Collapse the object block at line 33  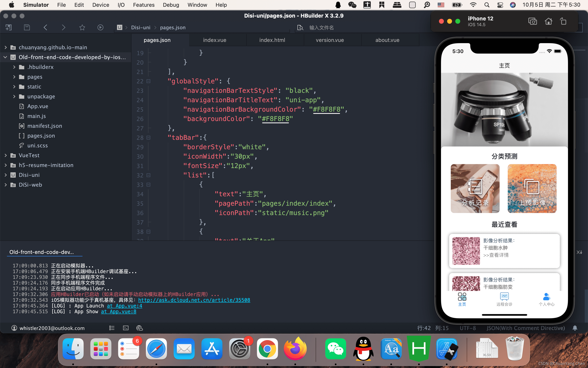(148, 185)
